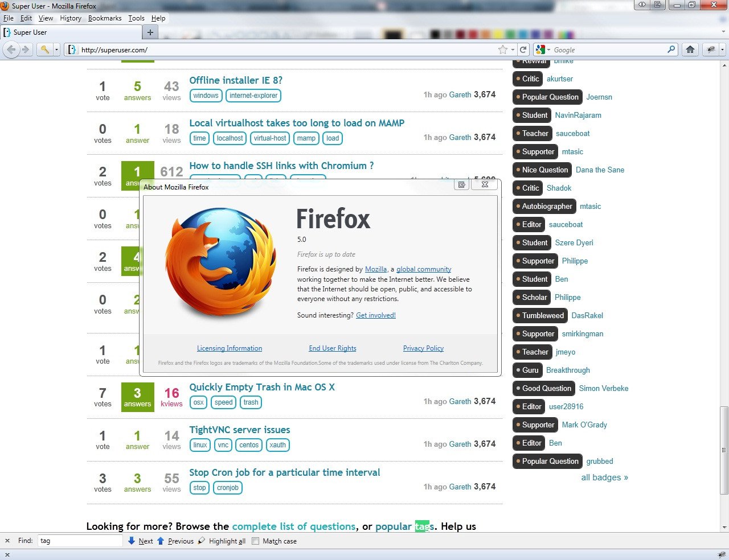729x560 pixels.
Task: Click the Back navigation arrow
Action: point(11,50)
